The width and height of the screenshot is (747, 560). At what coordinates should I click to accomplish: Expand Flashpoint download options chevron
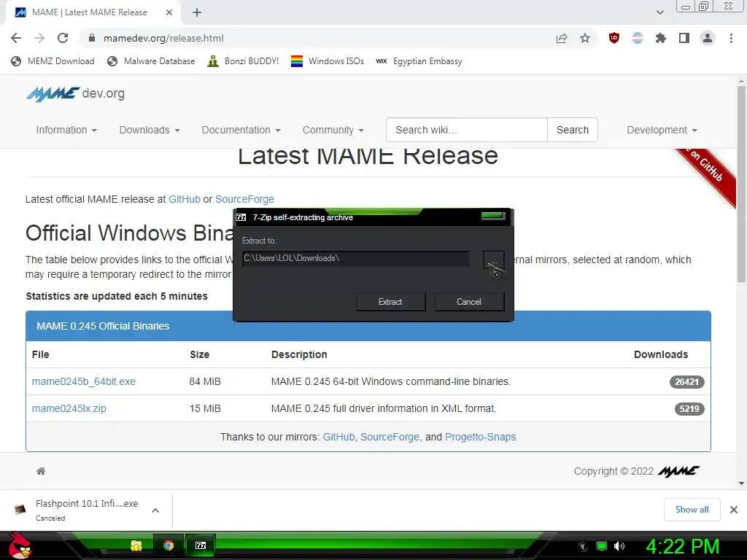pos(155,510)
